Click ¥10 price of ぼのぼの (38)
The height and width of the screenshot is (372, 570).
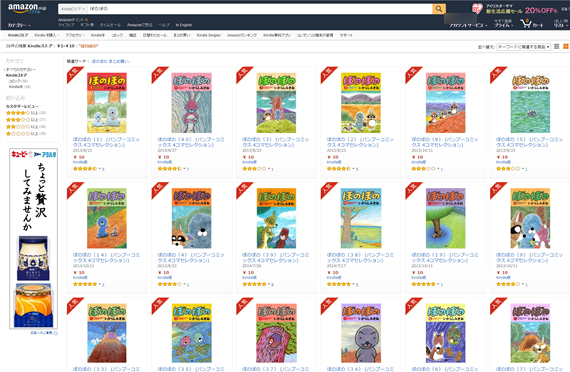click(x=333, y=272)
